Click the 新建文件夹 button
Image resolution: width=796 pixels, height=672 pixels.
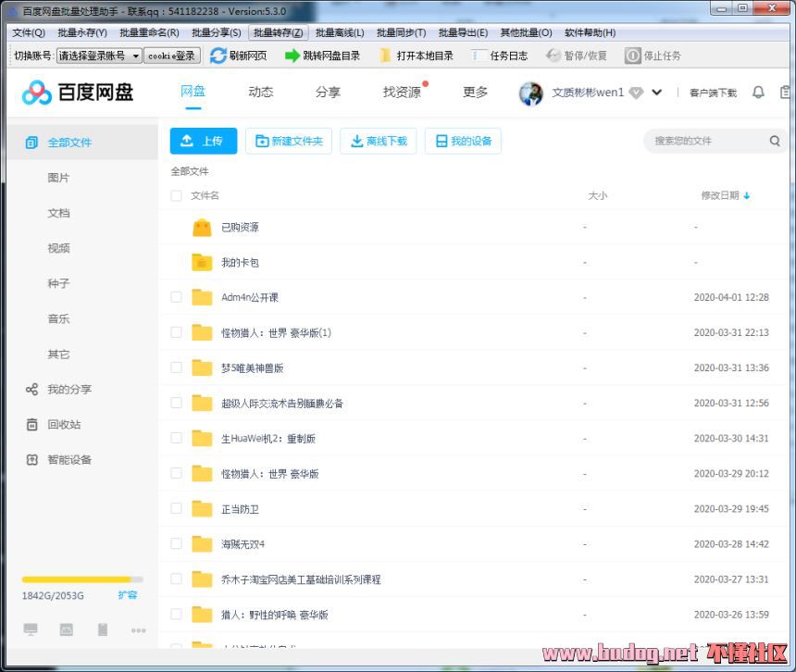click(x=289, y=141)
